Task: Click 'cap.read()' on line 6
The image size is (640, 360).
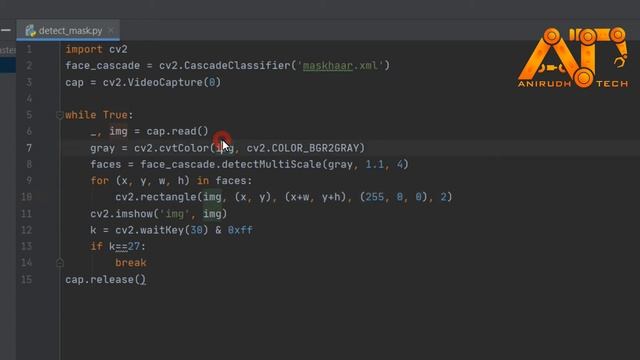Action: (178, 131)
